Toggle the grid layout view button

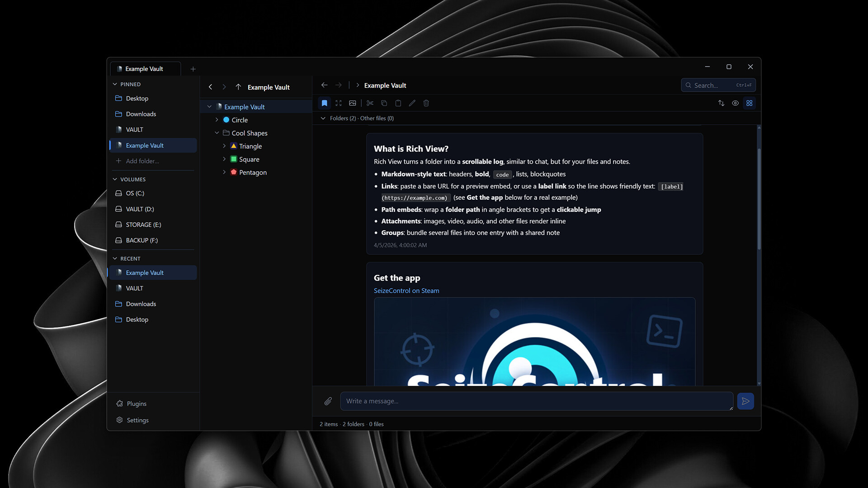tap(750, 103)
